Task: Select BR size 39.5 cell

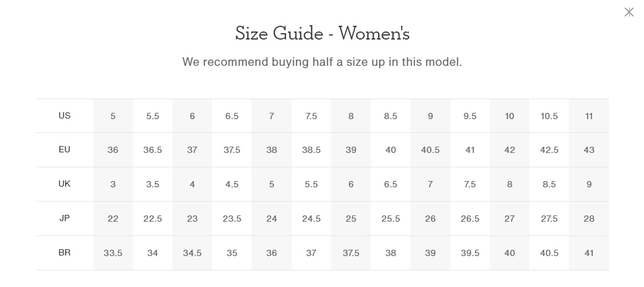Action: [x=470, y=253]
